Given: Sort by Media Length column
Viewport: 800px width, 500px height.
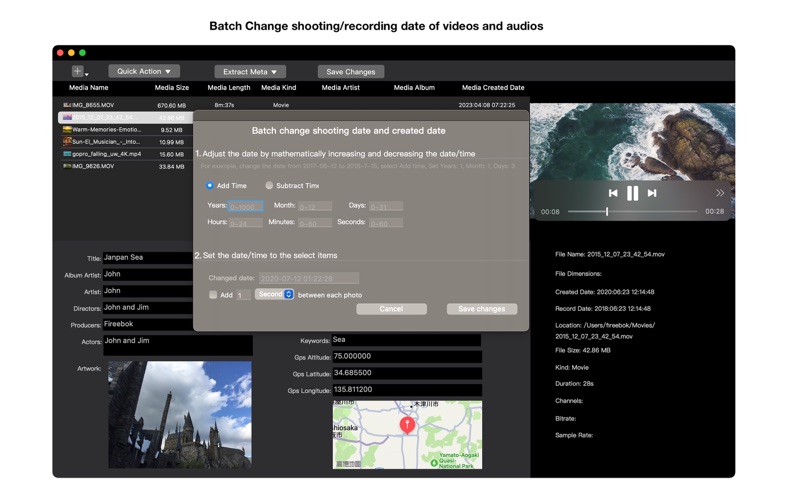Looking at the screenshot, I should point(229,88).
